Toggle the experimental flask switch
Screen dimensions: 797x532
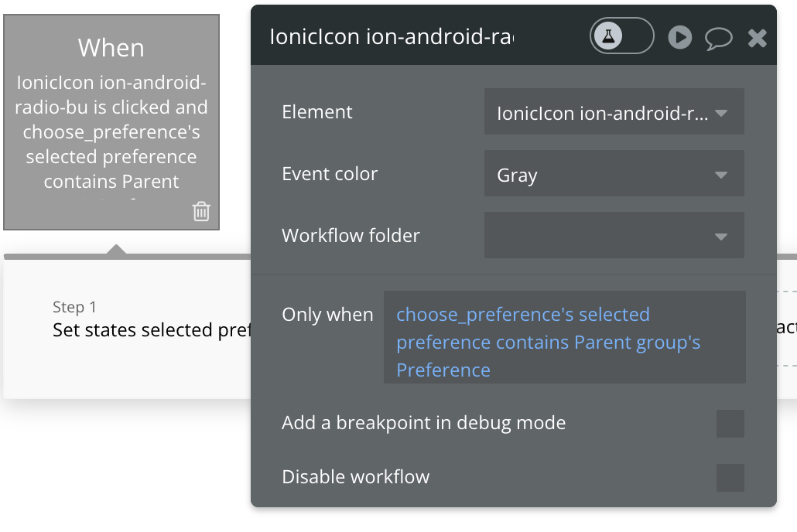coord(621,36)
